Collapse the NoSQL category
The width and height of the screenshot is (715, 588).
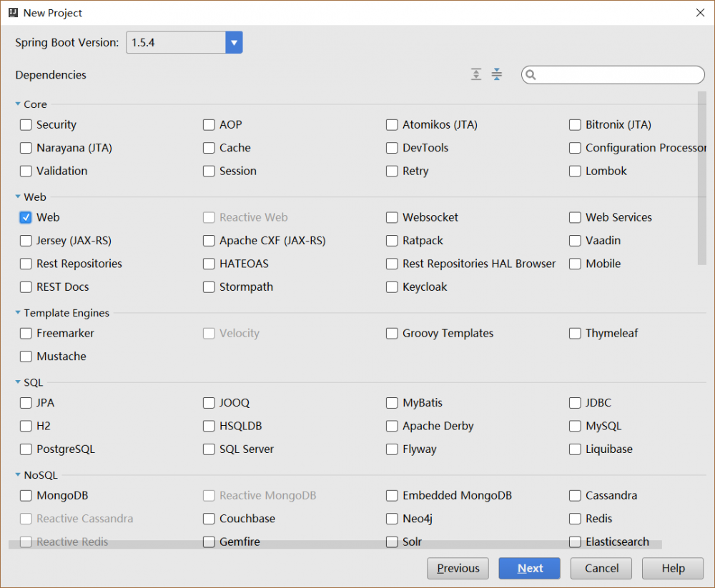click(x=18, y=475)
